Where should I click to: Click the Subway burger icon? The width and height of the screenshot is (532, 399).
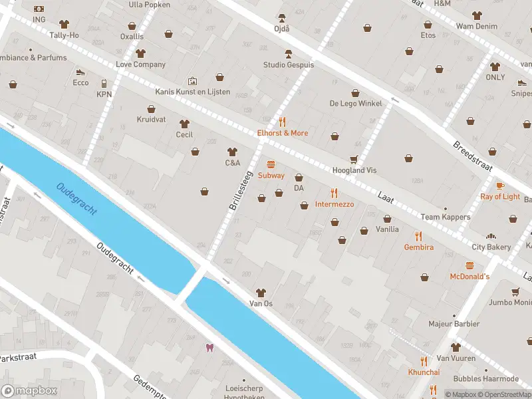pyautogui.click(x=271, y=165)
